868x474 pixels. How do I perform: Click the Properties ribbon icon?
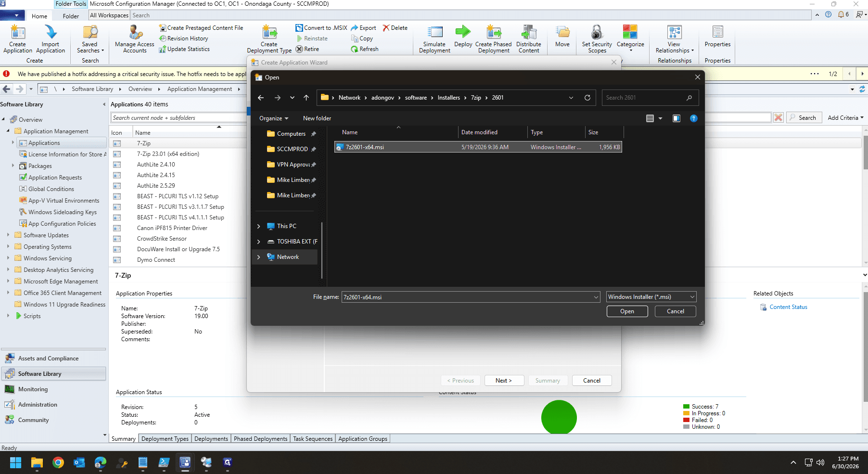tap(717, 32)
